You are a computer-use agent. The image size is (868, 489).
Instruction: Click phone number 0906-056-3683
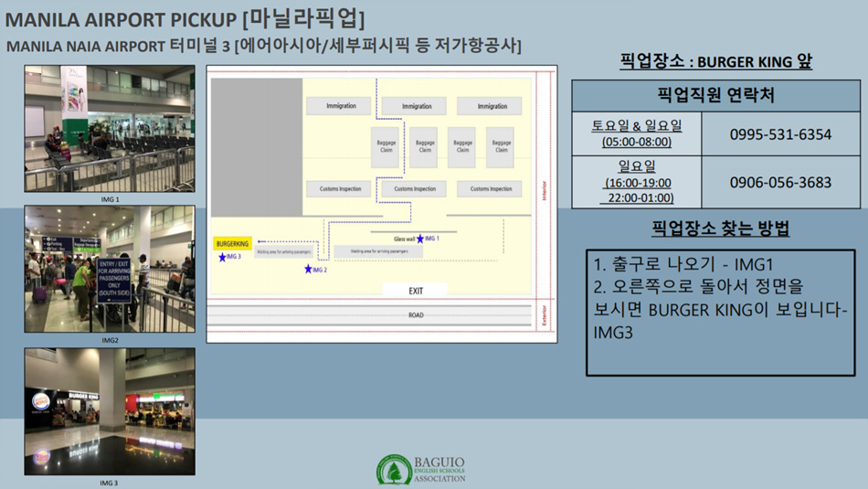click(780, 182)
